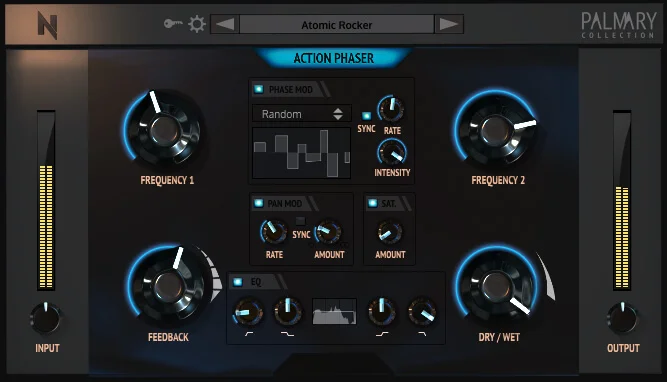The width and height of the screenshot is (667, 382).
Task: Open the Atomic Rocker preset name field
Action: 336,25
